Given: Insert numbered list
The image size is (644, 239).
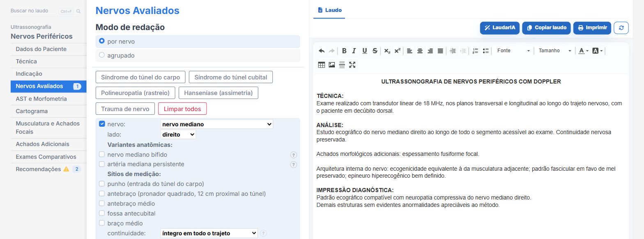Looking at the screenshot, I should pos(476,51).
